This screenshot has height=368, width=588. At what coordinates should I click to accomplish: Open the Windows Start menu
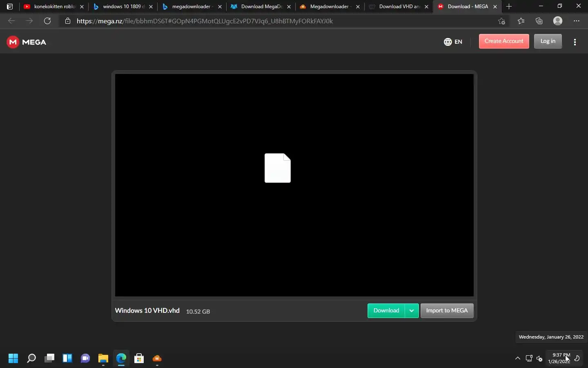pos(13,359)
